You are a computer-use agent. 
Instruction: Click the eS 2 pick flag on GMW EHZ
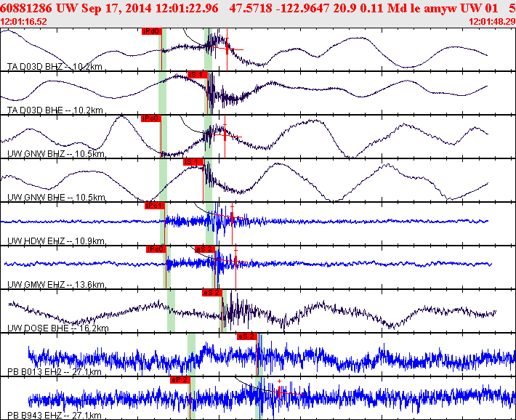(x=205, y=249)
